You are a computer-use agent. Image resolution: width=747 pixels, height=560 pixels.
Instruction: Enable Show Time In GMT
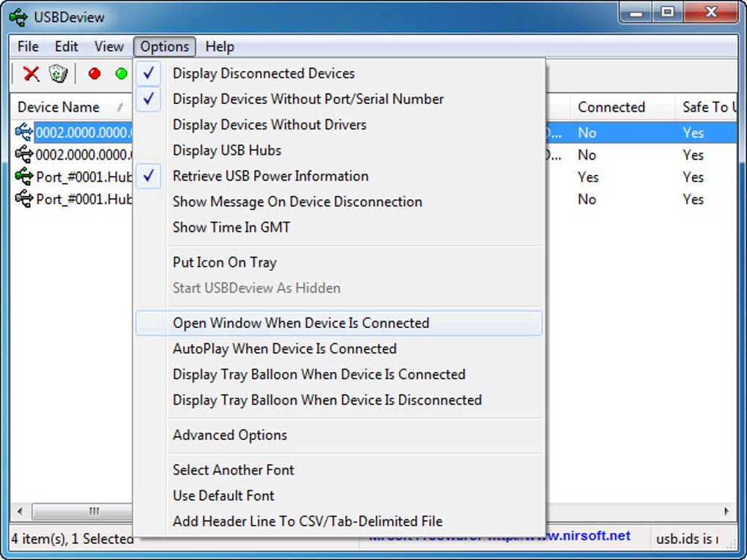(339, 228)
